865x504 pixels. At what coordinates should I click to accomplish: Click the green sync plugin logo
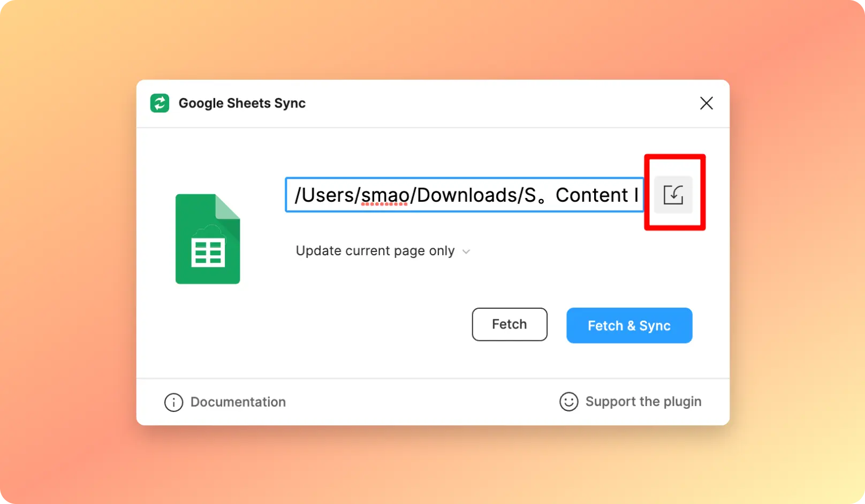(x=160, y=103)
